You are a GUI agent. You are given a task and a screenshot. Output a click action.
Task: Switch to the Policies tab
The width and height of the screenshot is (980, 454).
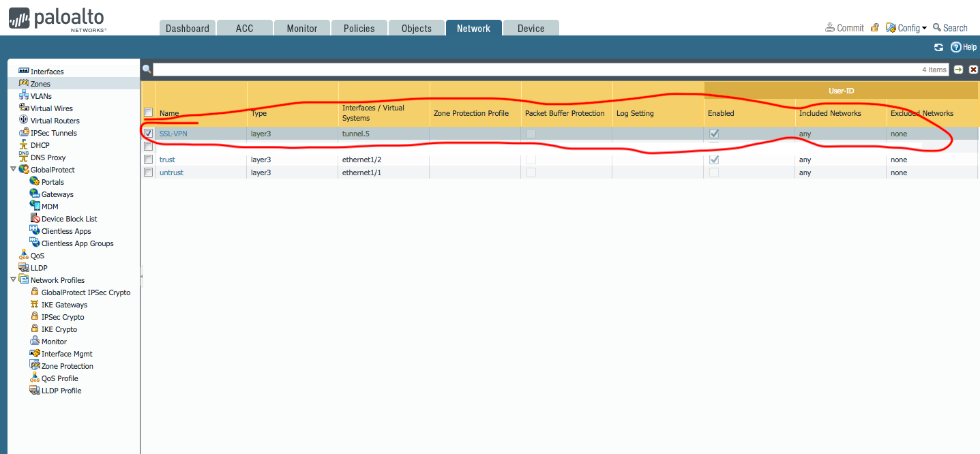tap(359, 28)
